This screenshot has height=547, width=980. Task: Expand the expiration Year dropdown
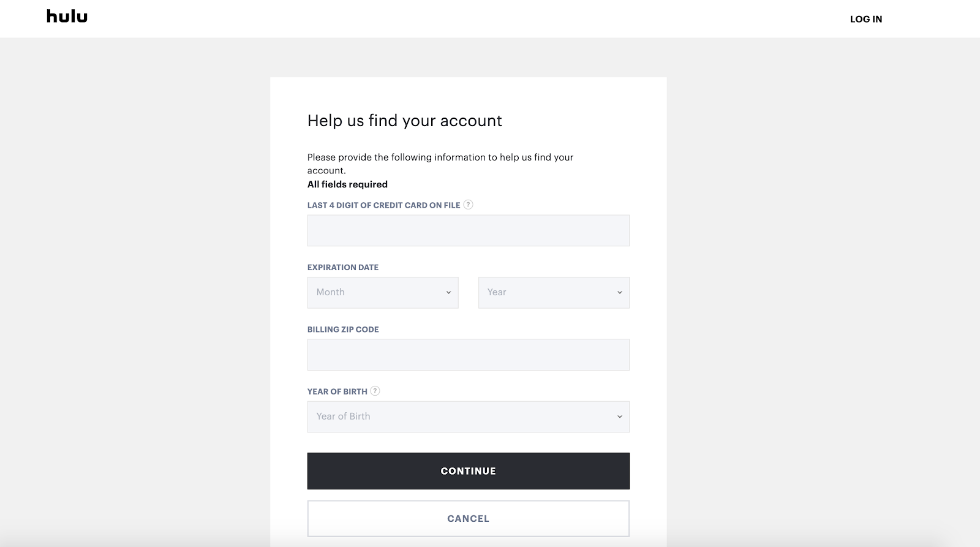tap(553, 293)
